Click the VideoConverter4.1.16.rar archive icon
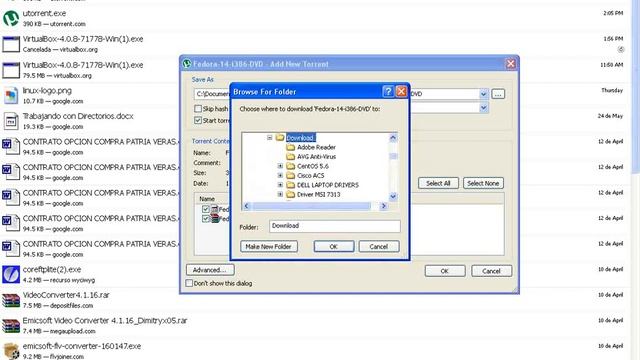Screen dimensions: 640x360 [x=11, y=300]
